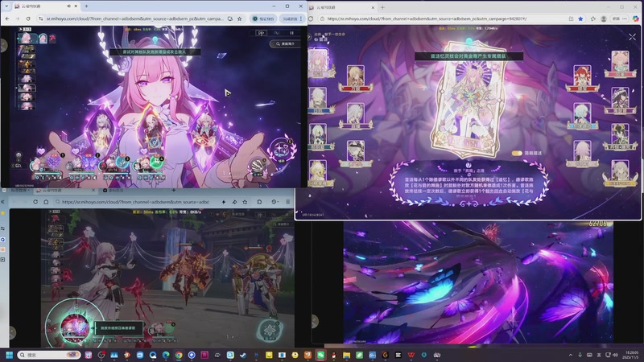Close the Edge tab 云·星穹铁道
644x362 pixels.
point(373,7)
